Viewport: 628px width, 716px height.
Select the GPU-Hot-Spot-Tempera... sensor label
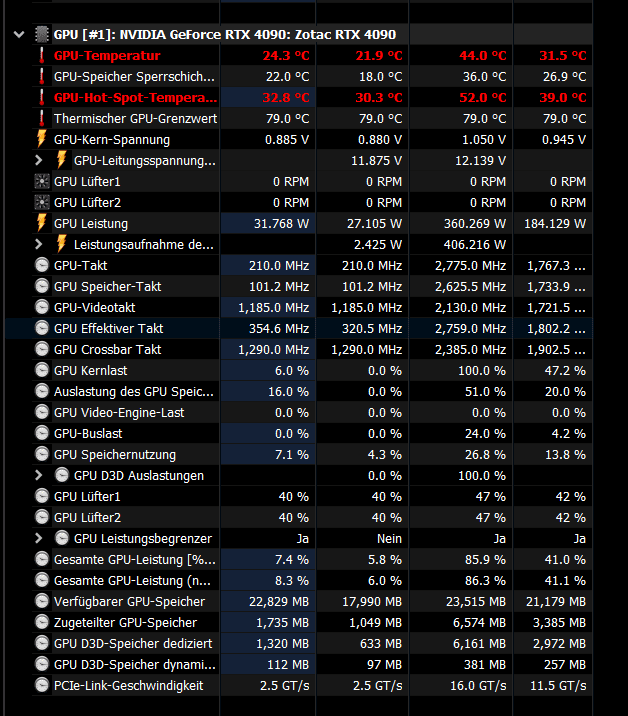point(135,98)
